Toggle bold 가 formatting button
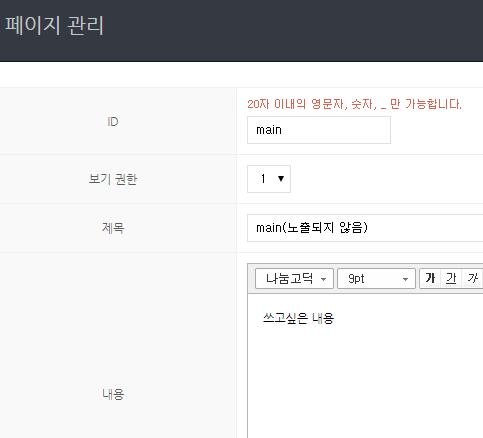The image size is (483, 438). click(430, 278)
